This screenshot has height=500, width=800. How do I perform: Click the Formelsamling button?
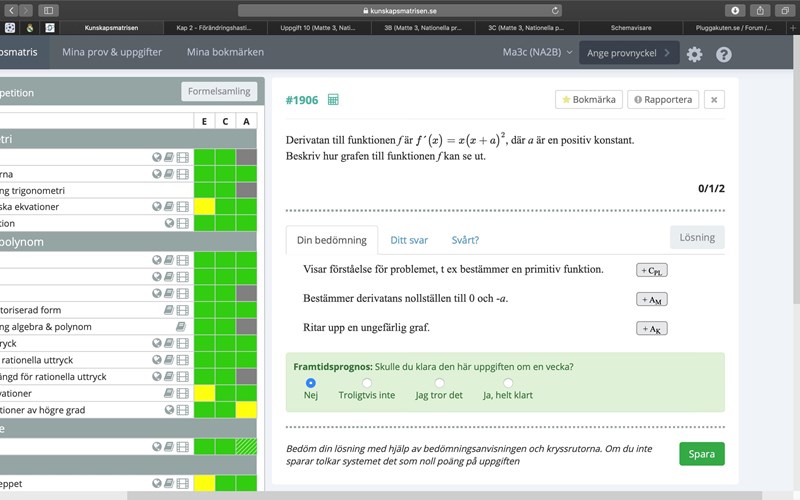[x=219, y=92]
